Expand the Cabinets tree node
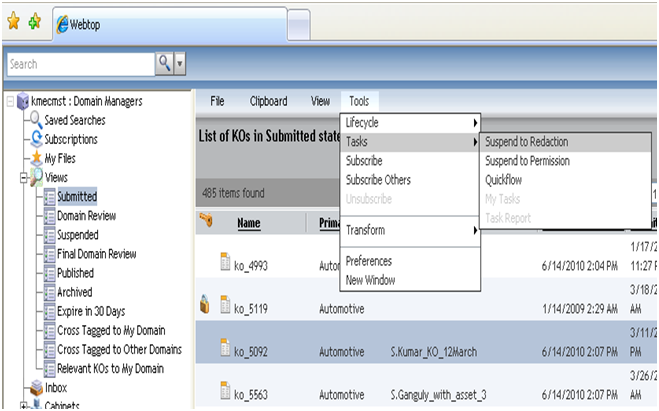The height and width of the screenshot is (411, 659). pos(24,406)
